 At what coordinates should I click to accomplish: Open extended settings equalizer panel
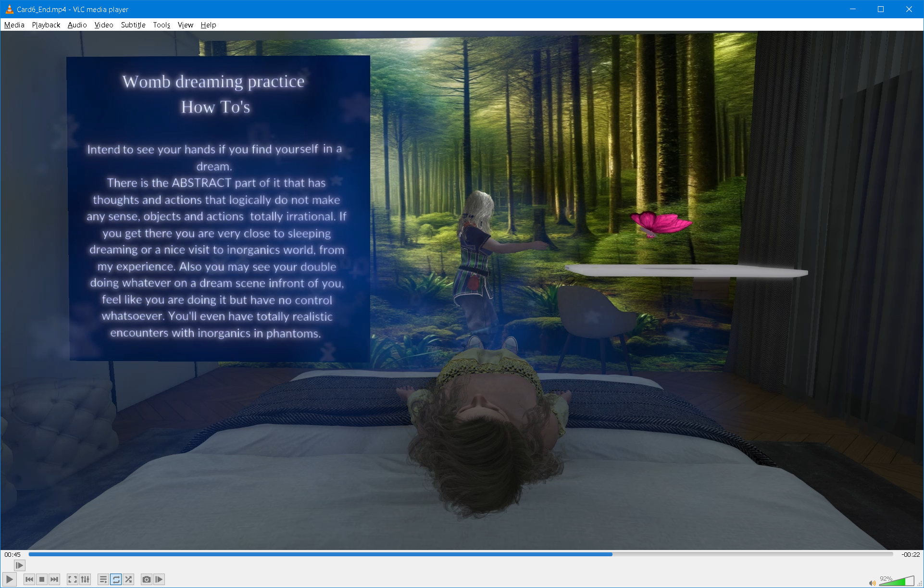point(85,579)
